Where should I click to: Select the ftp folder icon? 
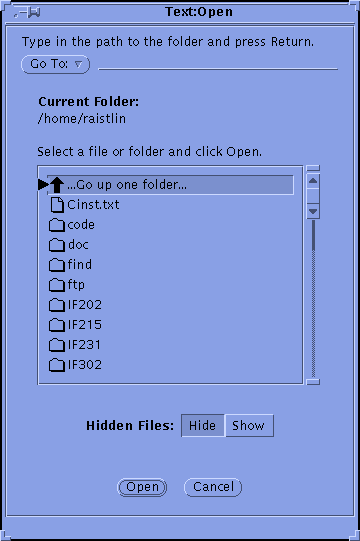[57, 285]
